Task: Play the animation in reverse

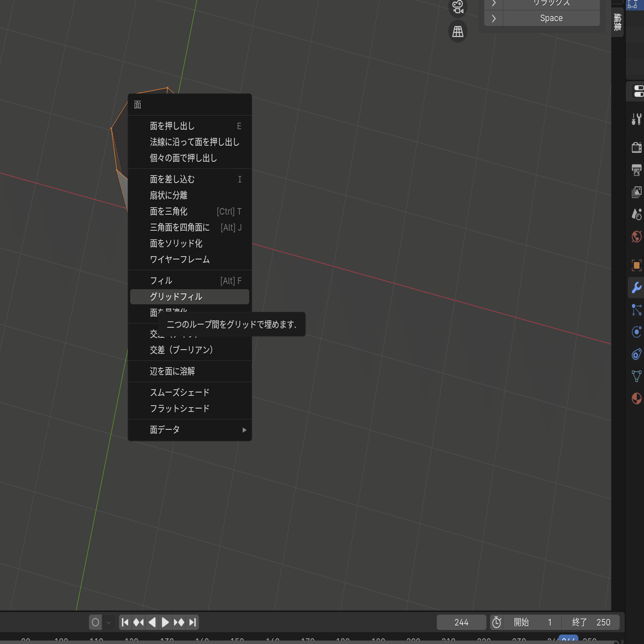Action: tap(152, 622)
